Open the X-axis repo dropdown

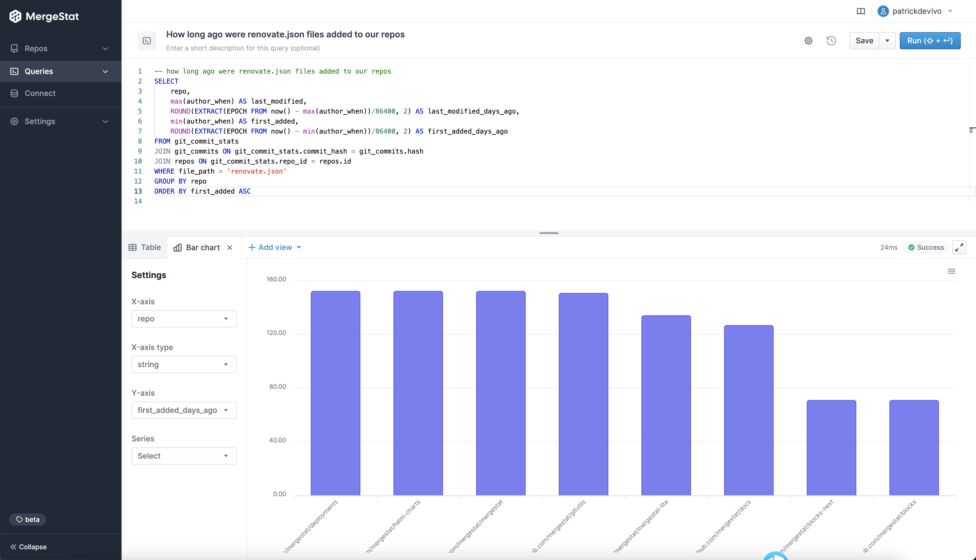184,319
